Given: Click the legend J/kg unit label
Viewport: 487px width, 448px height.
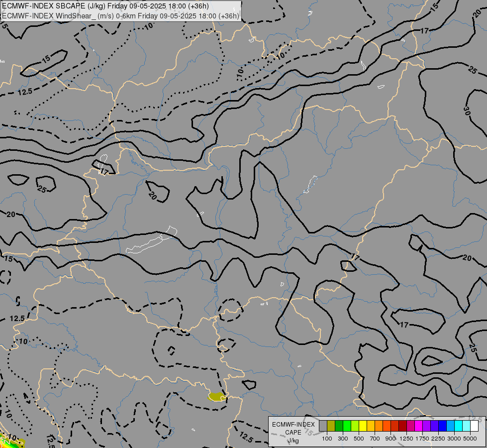Looking at the screenshot, I should pyautogui.click(x=293, y=441).
